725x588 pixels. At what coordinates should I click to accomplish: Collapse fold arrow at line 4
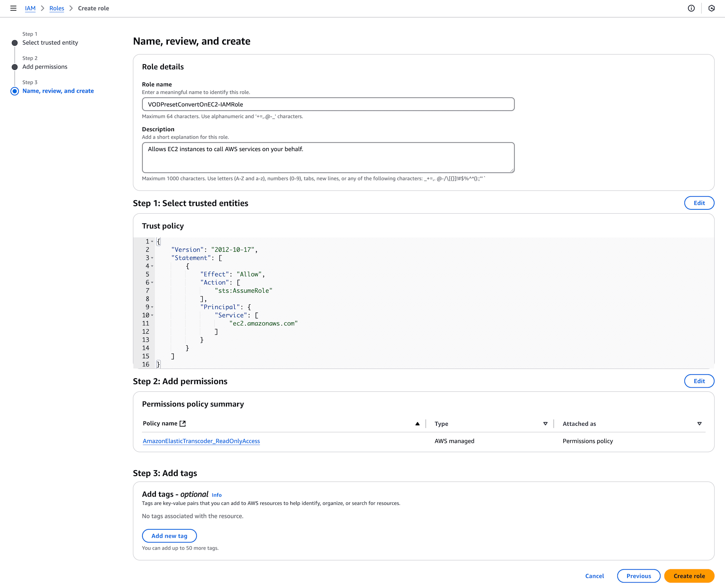(152, 266)
